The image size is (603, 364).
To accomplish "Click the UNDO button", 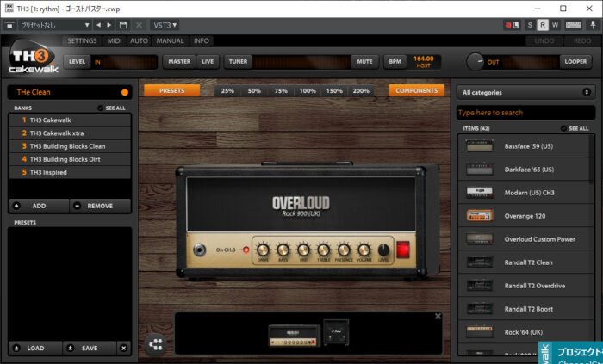I will tap(544, 40).
